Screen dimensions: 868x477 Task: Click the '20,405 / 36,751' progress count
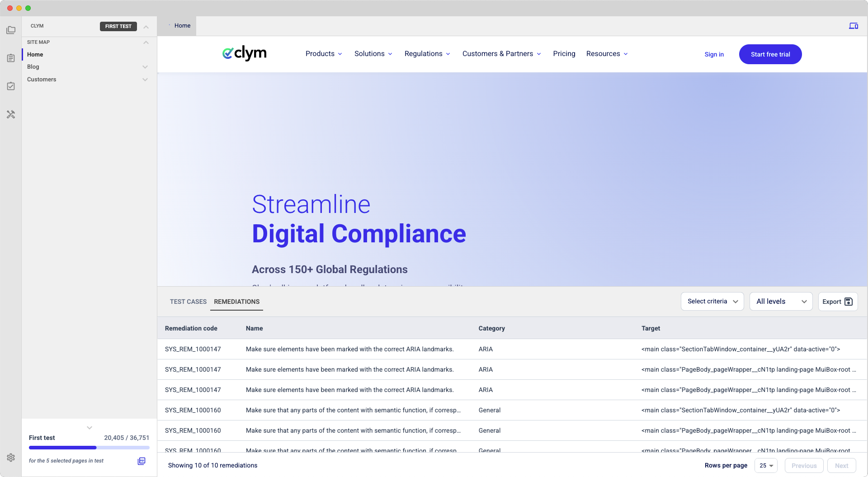click(x=127, y=438)
